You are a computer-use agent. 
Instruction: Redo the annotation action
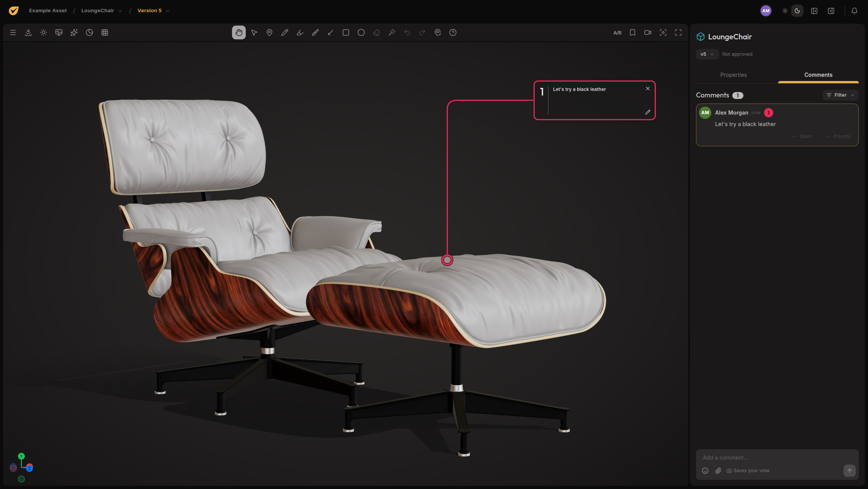click(422, 32)
